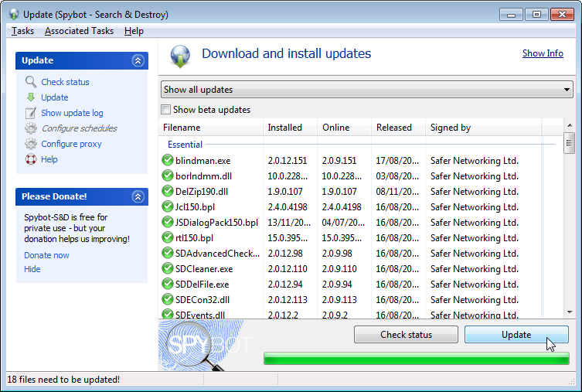This screenshot has width=582, height=392.
Task: Click online version 2.4.0.4198
Action: tap(342, 206)
